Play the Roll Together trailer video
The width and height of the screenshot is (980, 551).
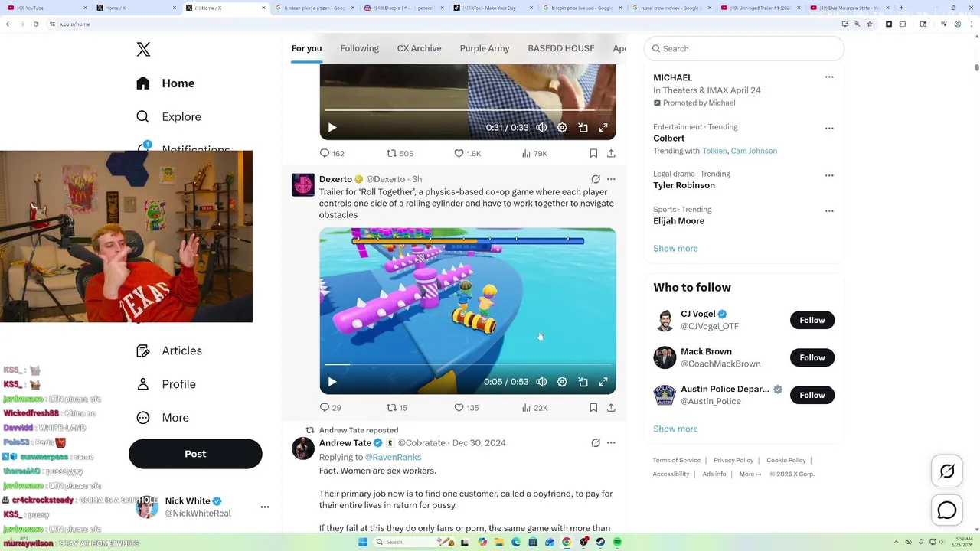click(x=332, y=382)
